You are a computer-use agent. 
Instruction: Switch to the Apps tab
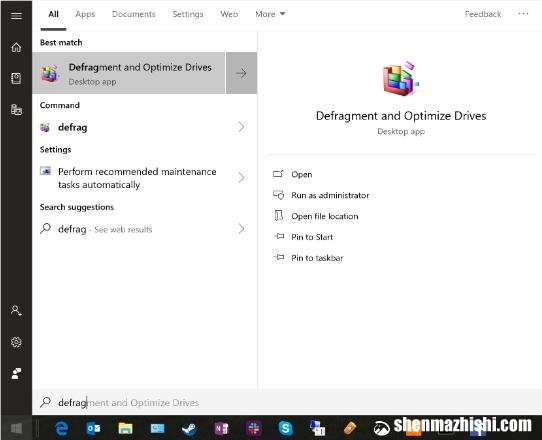[x=85, y=14]
